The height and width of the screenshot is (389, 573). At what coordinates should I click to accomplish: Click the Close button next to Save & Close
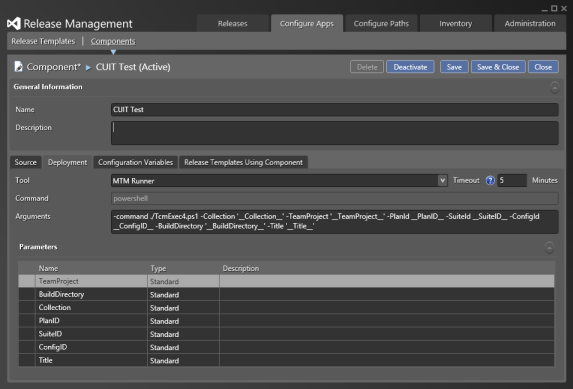click(543, 67)
